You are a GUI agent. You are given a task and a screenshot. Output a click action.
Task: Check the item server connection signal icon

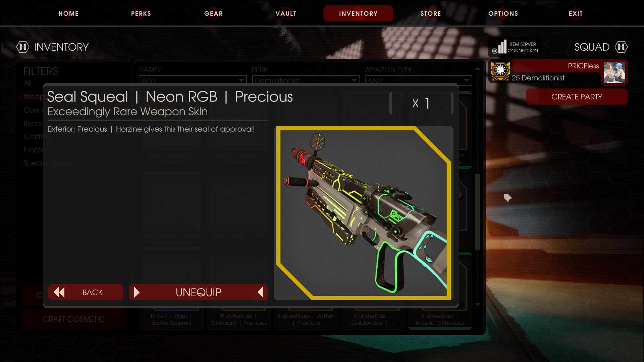click(499, 47)
